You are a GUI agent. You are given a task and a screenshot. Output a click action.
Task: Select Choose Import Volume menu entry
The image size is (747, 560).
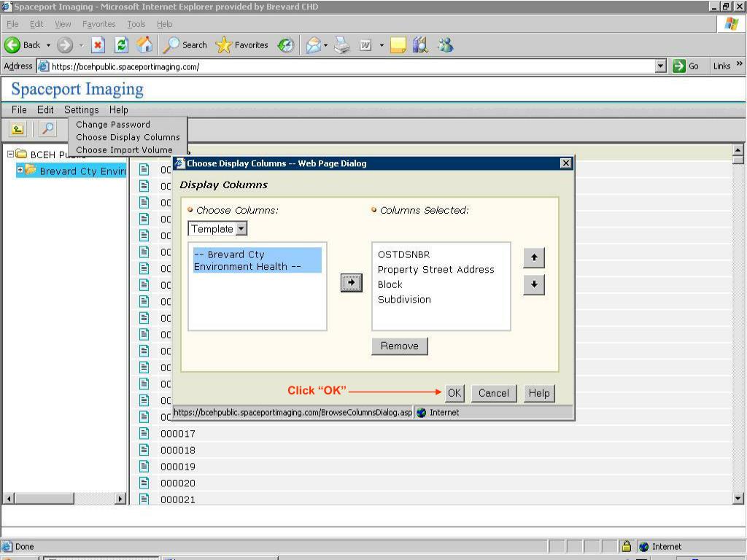(124, 149)
